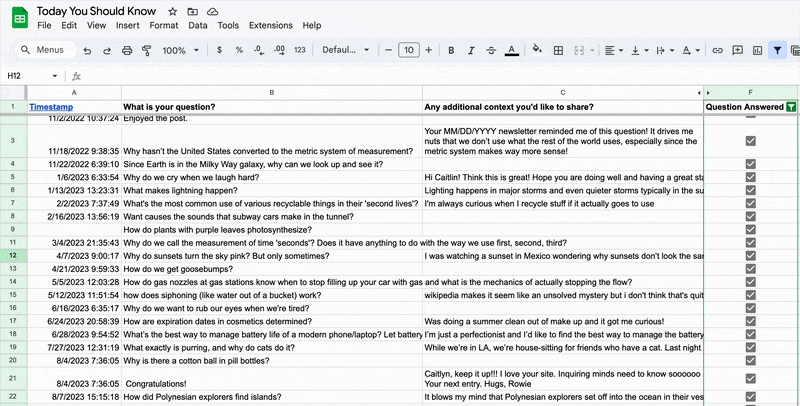
Task: Click the font size field showing 10
Action: pyautogui.click(x=409, y=50)
